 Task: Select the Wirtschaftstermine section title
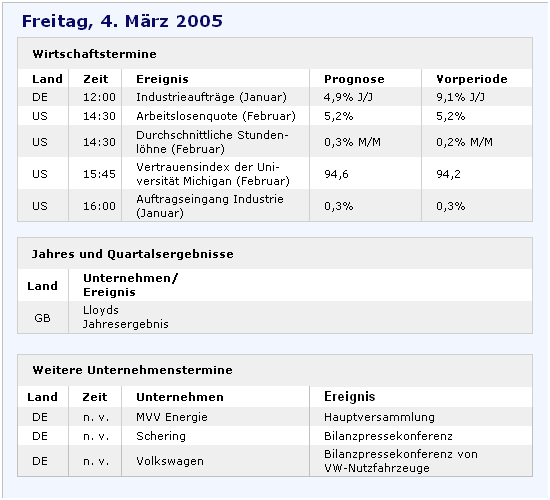tap(94, 54)
